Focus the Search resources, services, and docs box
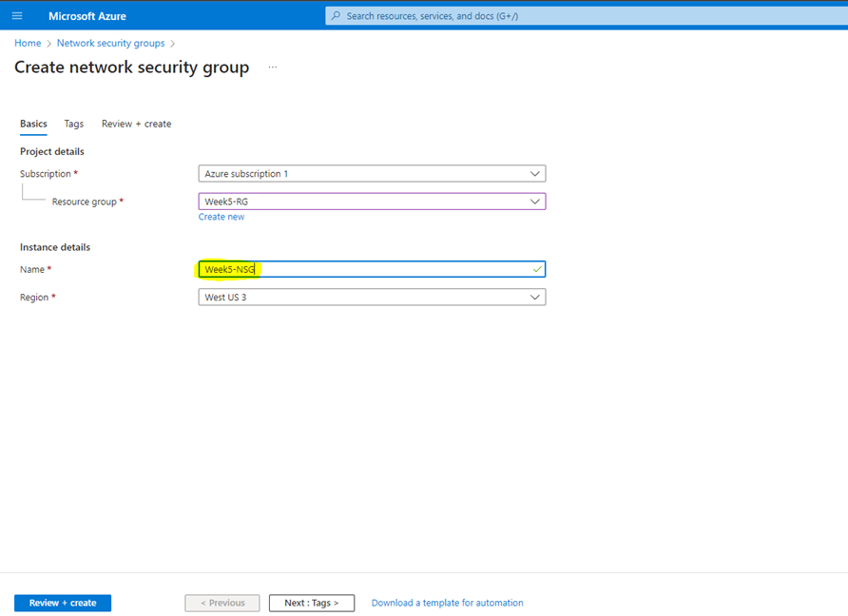The image size is (848, 616). tap(587, 15)
